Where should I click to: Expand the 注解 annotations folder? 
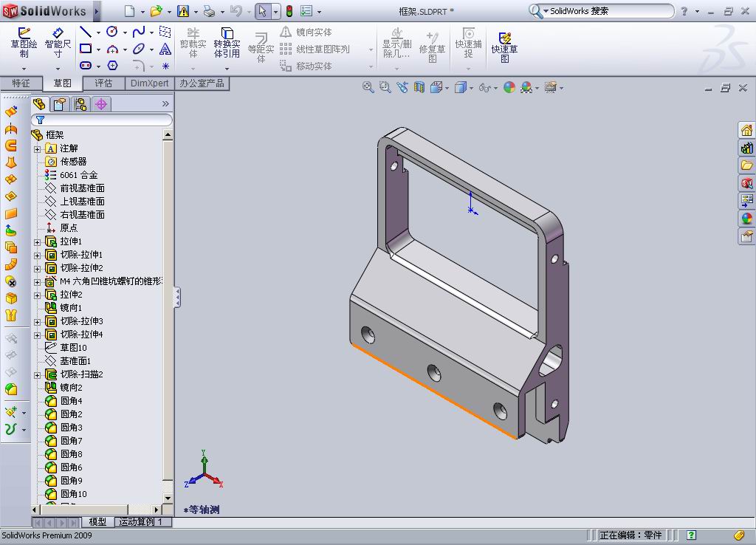37,149
